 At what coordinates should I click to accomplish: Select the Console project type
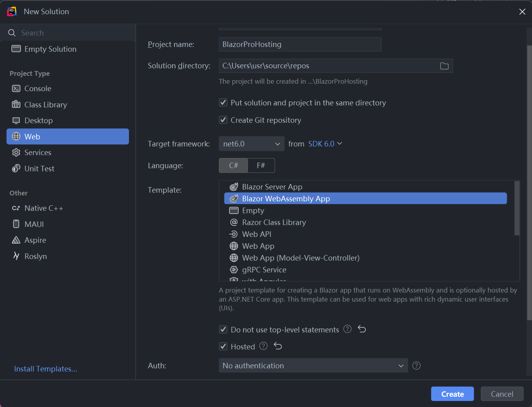tap(68, 88)
